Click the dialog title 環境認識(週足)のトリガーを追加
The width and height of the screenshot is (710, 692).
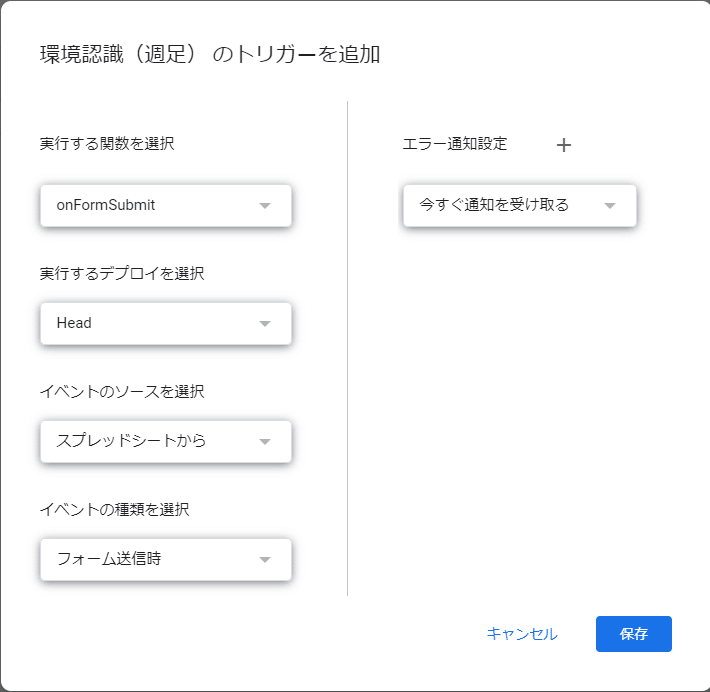[x=210, y=54]
